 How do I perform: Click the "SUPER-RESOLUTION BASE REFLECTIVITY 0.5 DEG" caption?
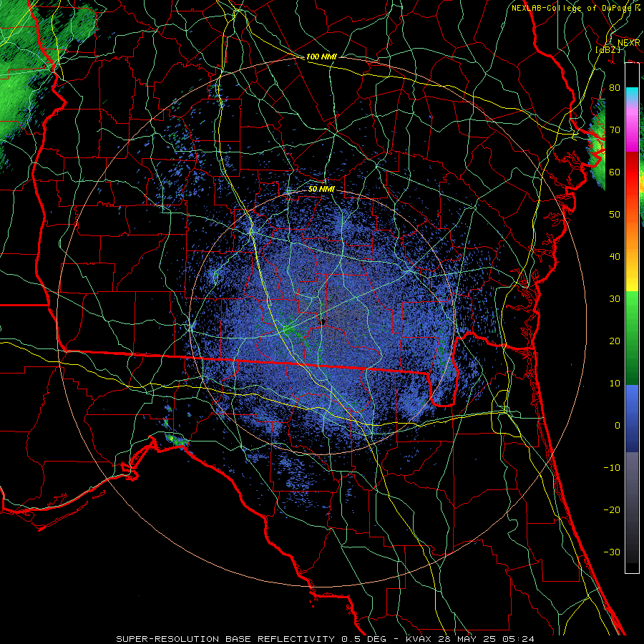pyautogui.click(x=251, y=639)
